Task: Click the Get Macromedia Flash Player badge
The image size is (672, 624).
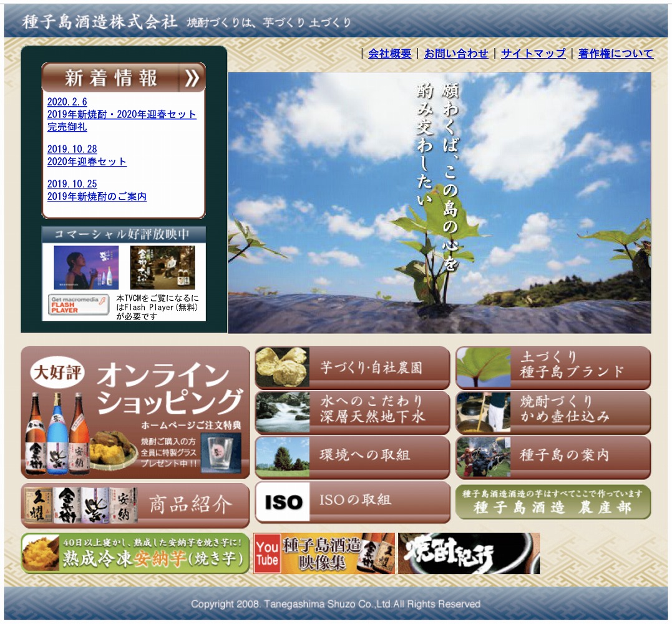Action: click(79, 305)
